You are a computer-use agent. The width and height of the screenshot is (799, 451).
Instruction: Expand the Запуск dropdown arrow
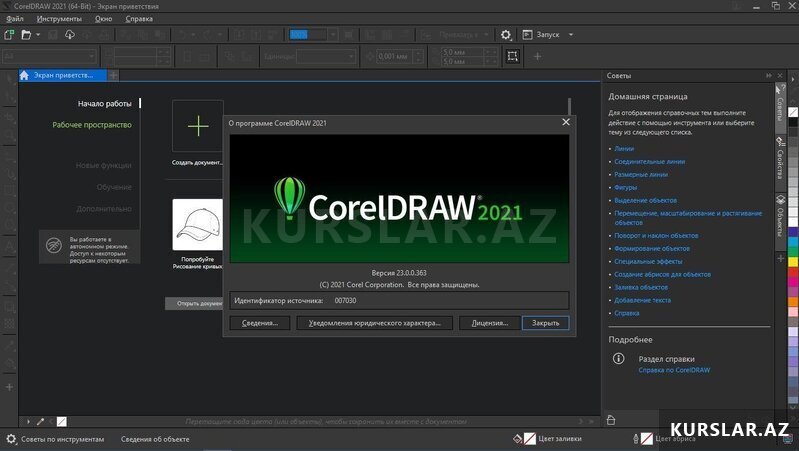tap(571, 35)
